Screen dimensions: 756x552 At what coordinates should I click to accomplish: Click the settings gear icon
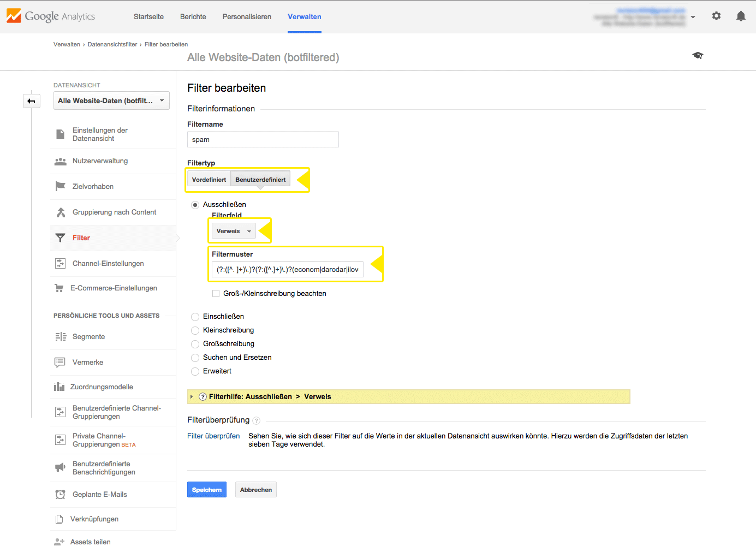[716, 16]
